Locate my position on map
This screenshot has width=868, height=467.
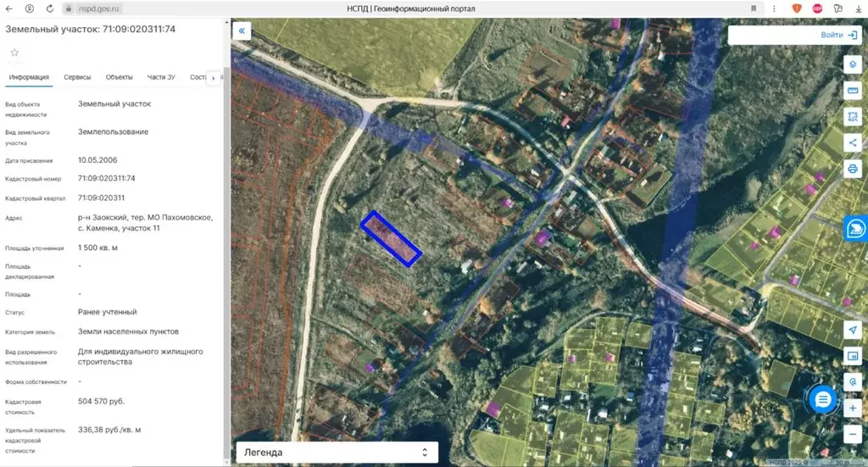(x=853, y=330)
